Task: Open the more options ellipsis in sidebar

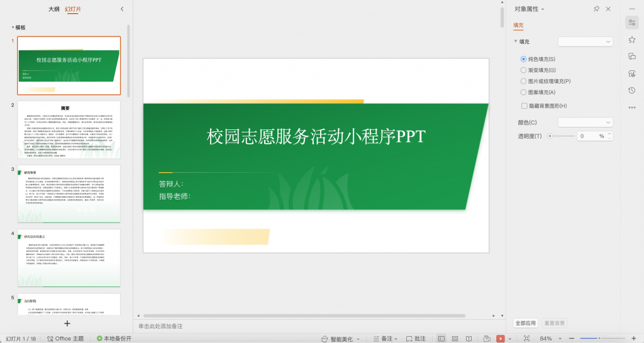Action: point(631,107)
